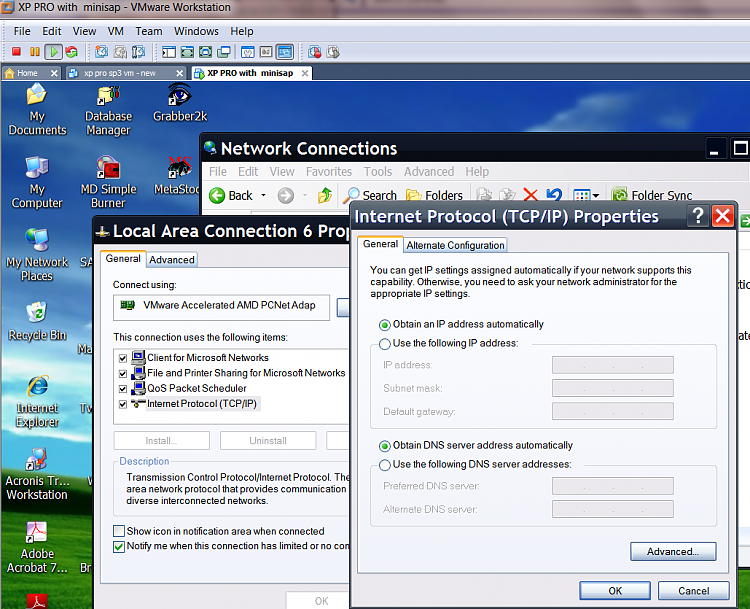The image size is (750, 609).
Task: Show the VM summary view icon
Action: click(248, 52)
